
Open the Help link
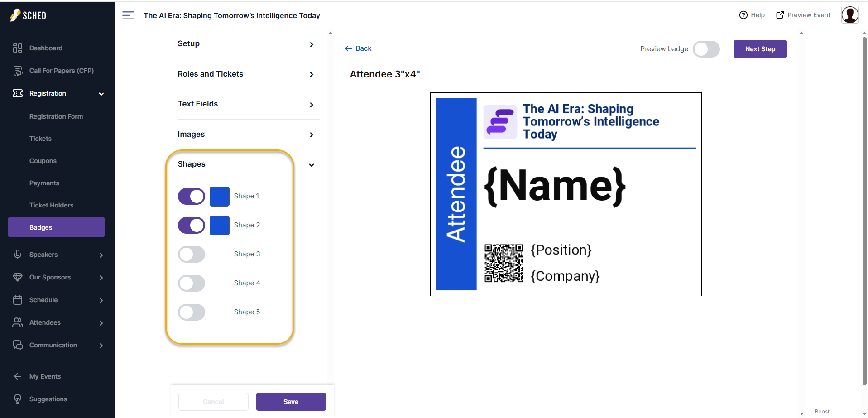coord(752,15)
